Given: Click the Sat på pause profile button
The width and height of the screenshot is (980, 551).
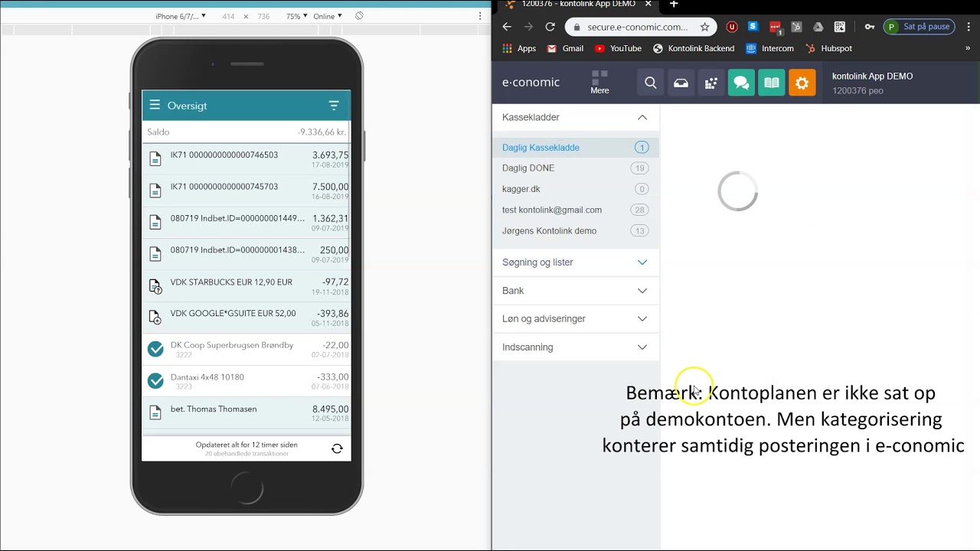Looking at the screenshot, I should (920, 27).
